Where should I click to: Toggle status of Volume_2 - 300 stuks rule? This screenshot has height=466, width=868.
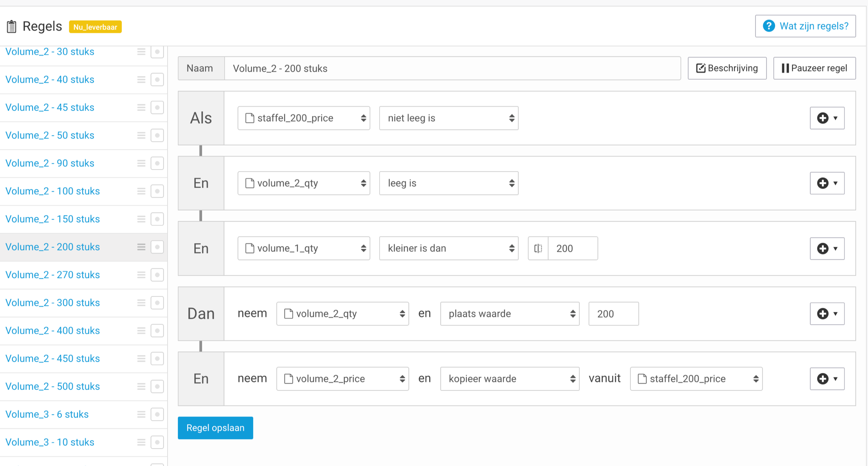pyautogui.click(x=157, y=303)
